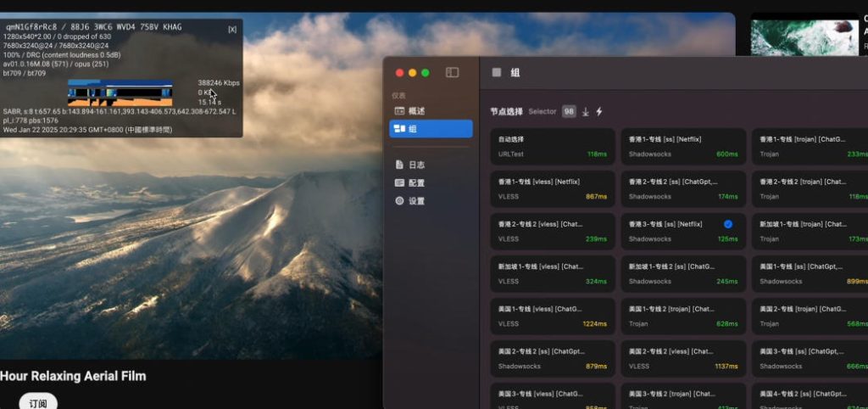This screenshot has height=409, width=868.
Task: Select node 美国4-专线2 [ss] [ChatGpt...
Action: click(810, 395)
